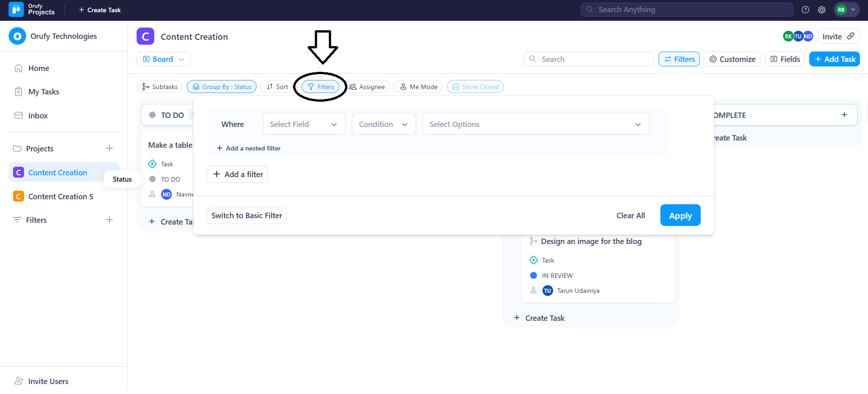This screenshot has height=394, width=868.
Task: Toggle Subtasks display
Action: pos(160,87)
